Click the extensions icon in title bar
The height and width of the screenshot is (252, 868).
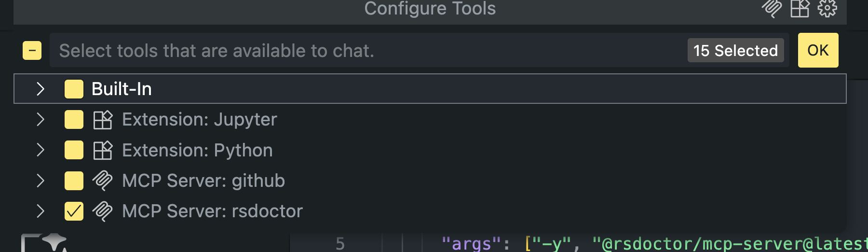click(800, 8)
